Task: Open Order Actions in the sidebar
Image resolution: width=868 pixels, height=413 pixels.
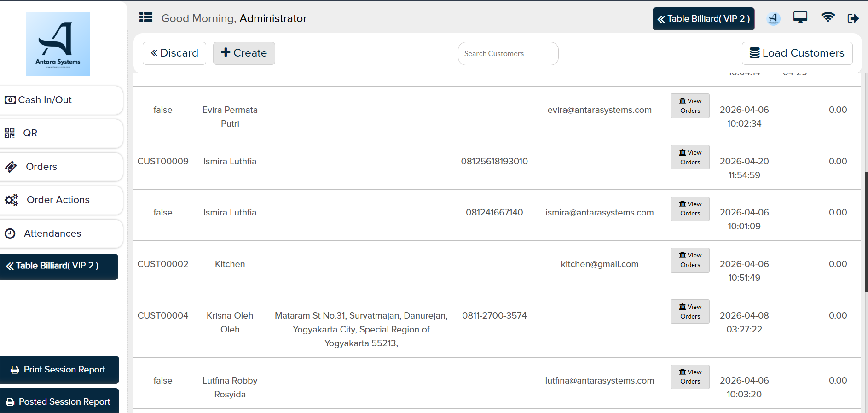Action: tap(61, 200)
